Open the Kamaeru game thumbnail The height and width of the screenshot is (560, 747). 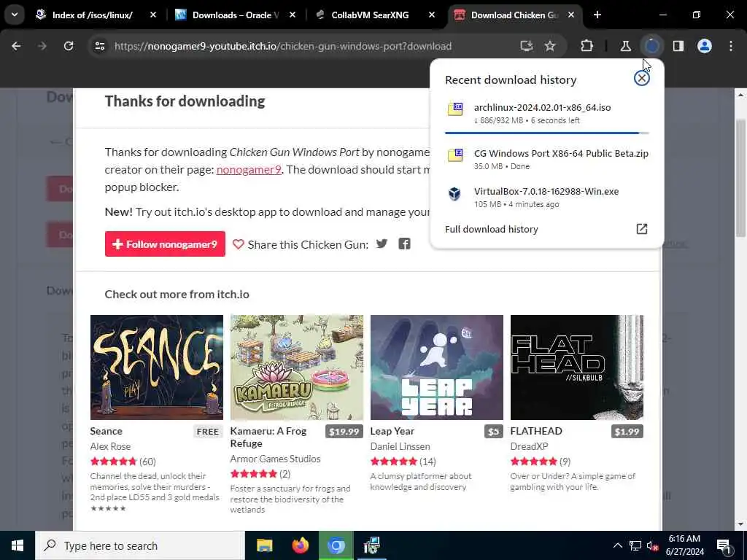coord(297,367)
